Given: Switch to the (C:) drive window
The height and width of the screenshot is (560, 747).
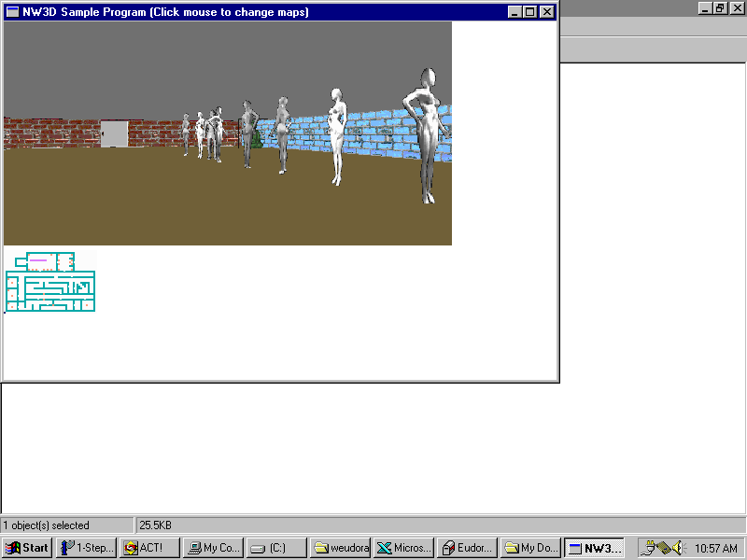Looking at the screenshot, I should tap(276, 548).
